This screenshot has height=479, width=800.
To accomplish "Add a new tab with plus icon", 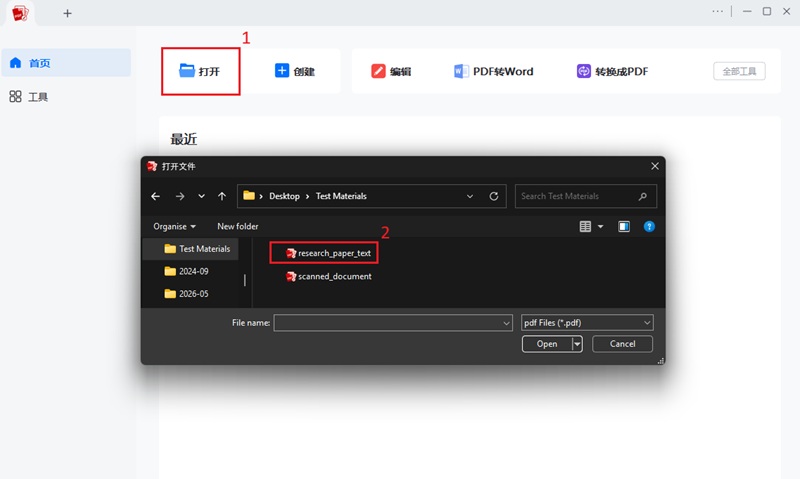I will coord(67,13).
